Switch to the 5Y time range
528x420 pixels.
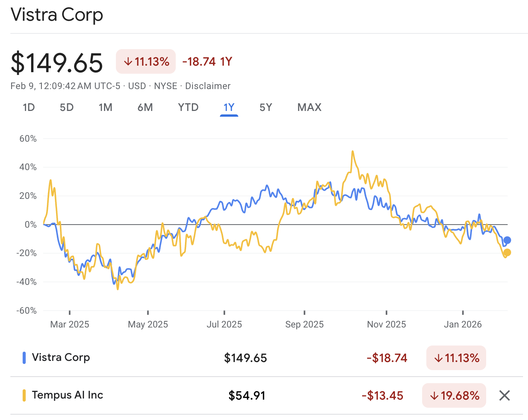pyautogui.click(x=265, y=107)
